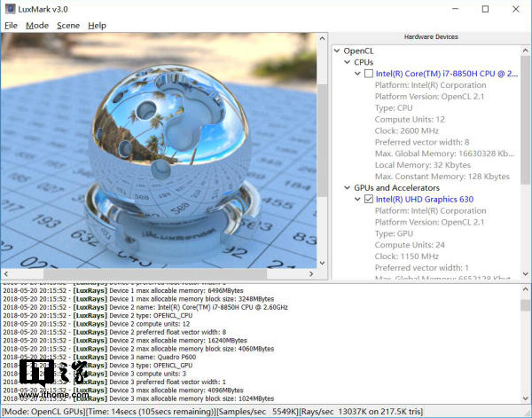Click the 'Type: GPU' row
Screen dimensions: 532x418
coord(394,233)
